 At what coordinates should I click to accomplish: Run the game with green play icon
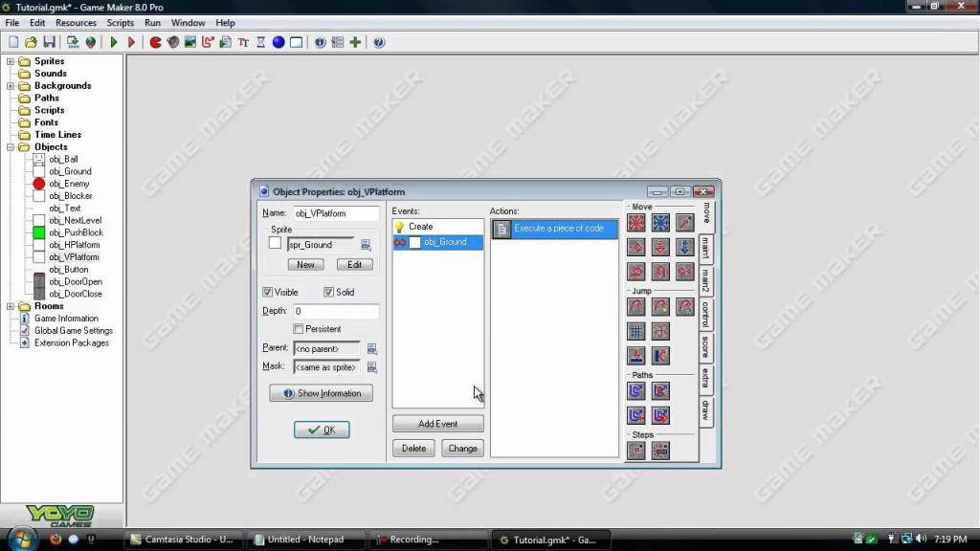(x=114, y=42)
